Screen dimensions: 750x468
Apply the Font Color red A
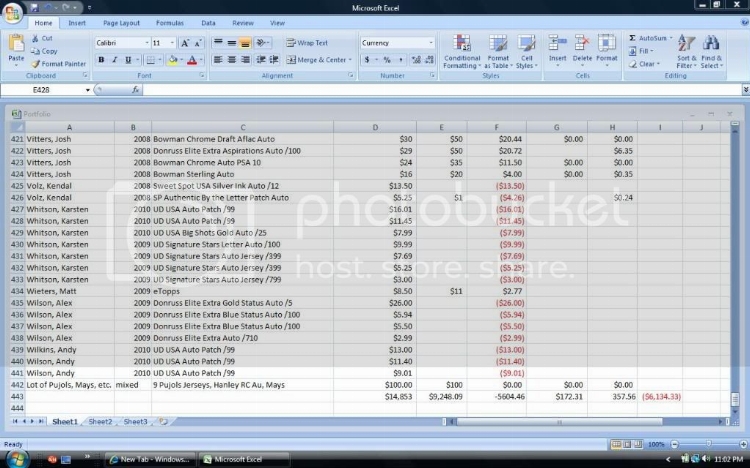[192, 60]
